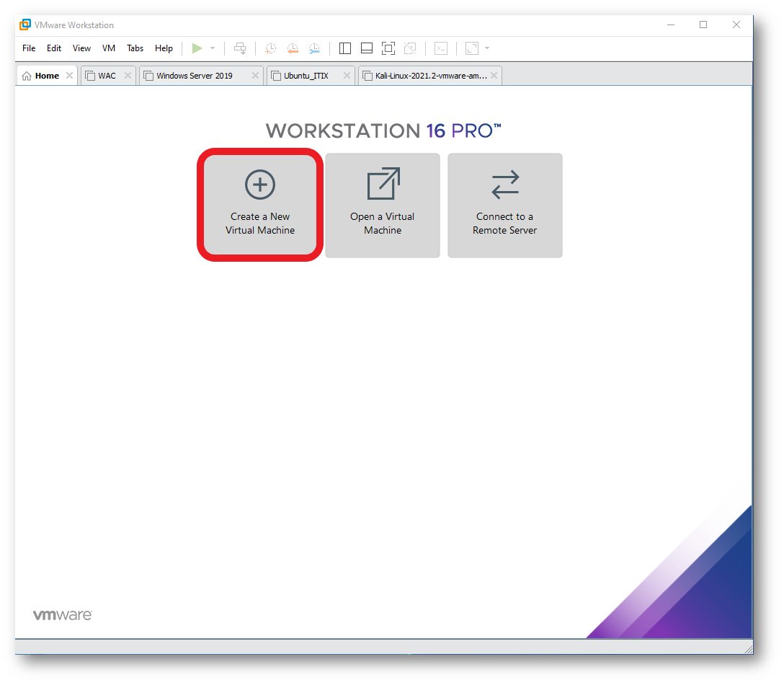
Task: Open the Help menu
Action: coord(164,48)
